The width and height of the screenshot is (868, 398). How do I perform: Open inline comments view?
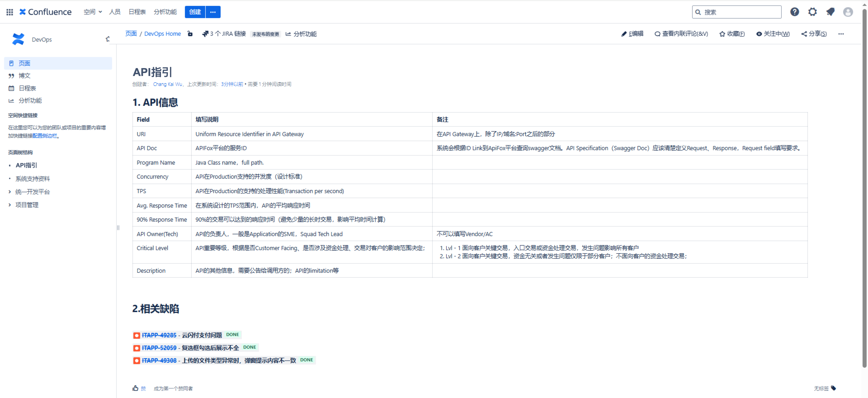[681, 34]
